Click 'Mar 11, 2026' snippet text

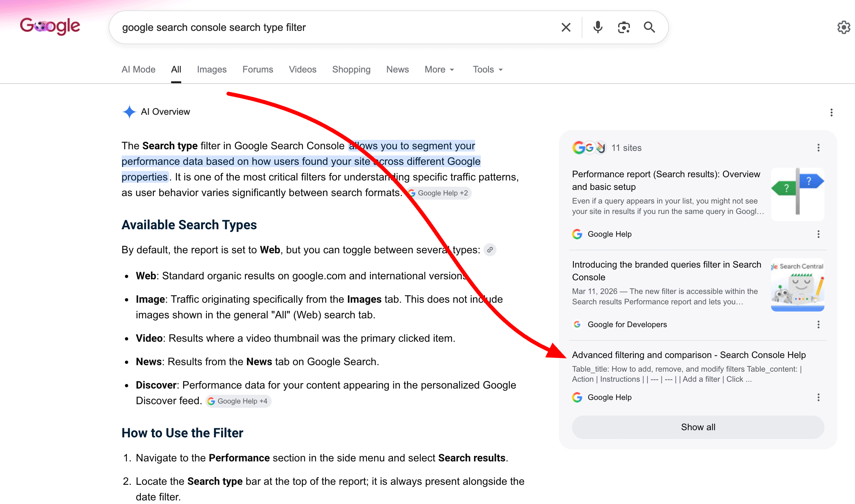665,297
